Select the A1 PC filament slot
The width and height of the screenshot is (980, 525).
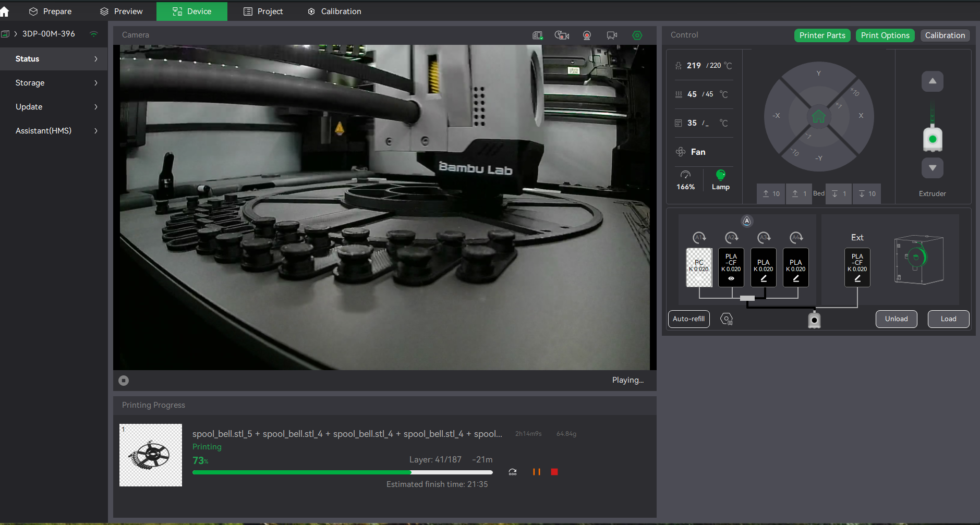tap(699, 267)
